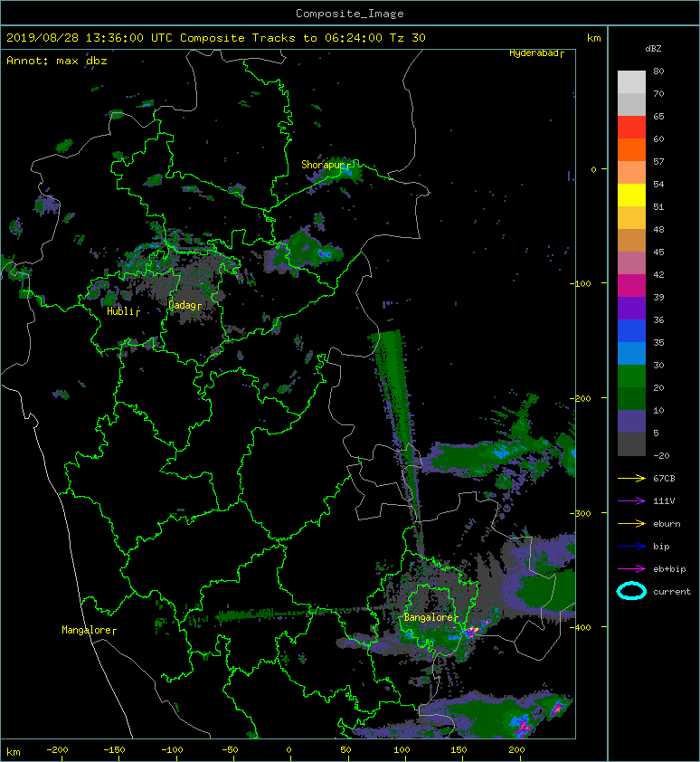The width and height of the screenshot is (700, 762).
Task: Click the -300 tick label on vertical axis
Action: coord(581,513)
